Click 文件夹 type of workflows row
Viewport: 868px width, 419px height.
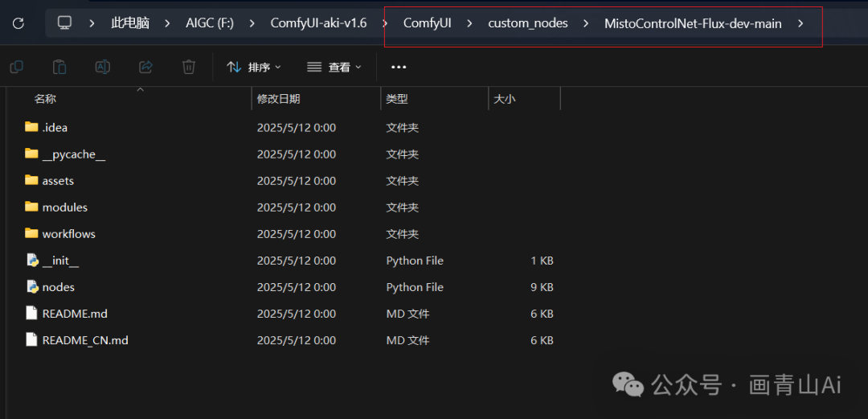coord(403,234)
